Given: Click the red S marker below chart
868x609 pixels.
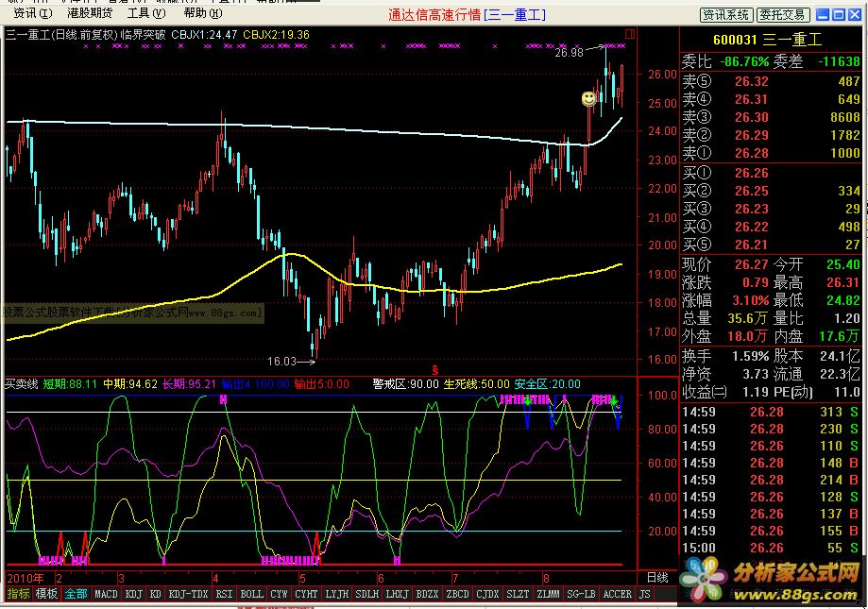Looking at the screenshot, I should point(435,369).
